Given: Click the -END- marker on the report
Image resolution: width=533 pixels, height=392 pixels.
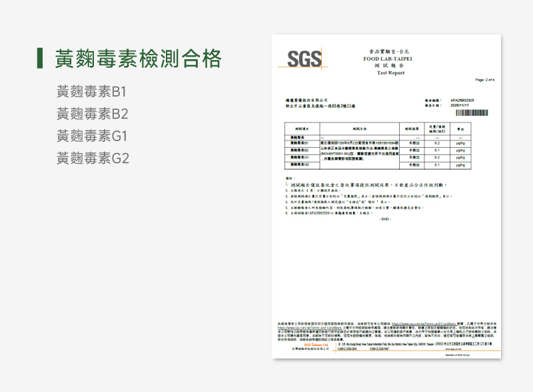Looking at the screenshot, I should pos(385,219).
